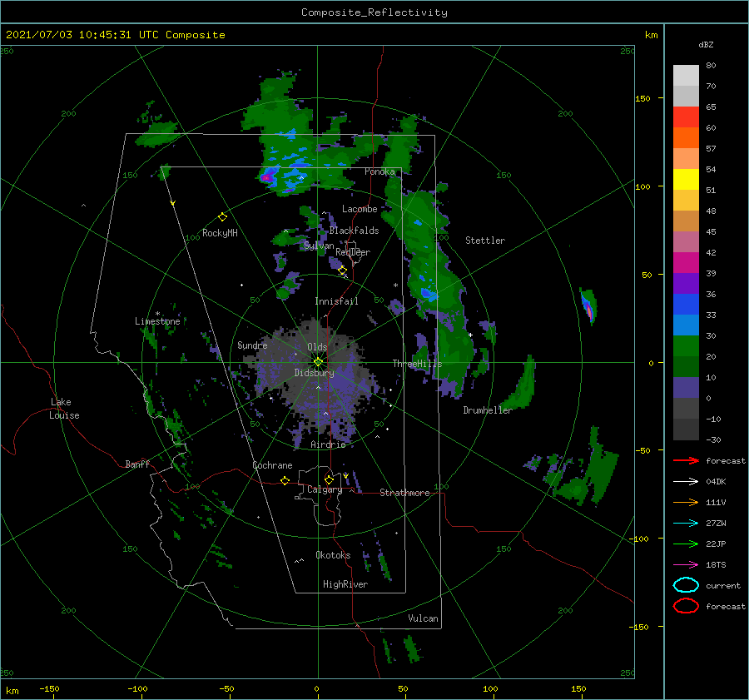The width and height of the screenshot is (749, 700).
Task: Click the Ponoka city label
Action: (x=379, y=171)
